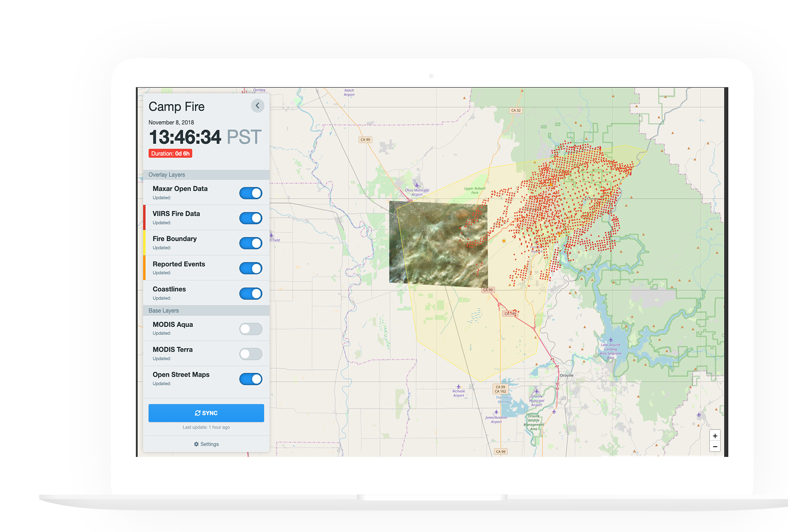The image size is (788, 532).
Task: Turn off the Fire Boundary layer
Action: pos(251,243)
